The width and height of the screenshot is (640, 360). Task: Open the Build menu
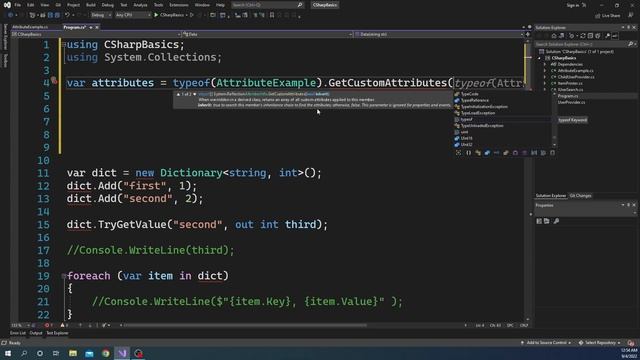point(91,5)
